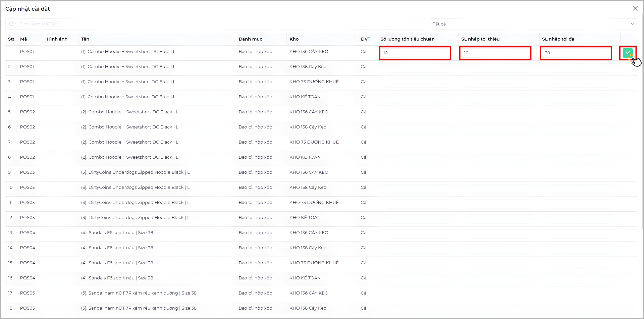
Task: Click row 17 Sandal nam nữ F7R
Action: click(x=139, y=293)
